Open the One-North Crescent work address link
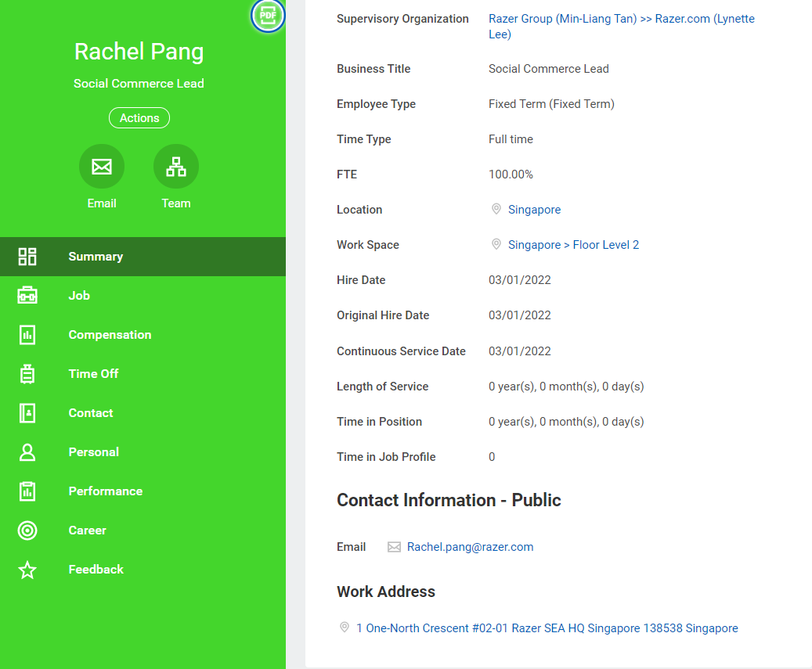 coord(547,628)
